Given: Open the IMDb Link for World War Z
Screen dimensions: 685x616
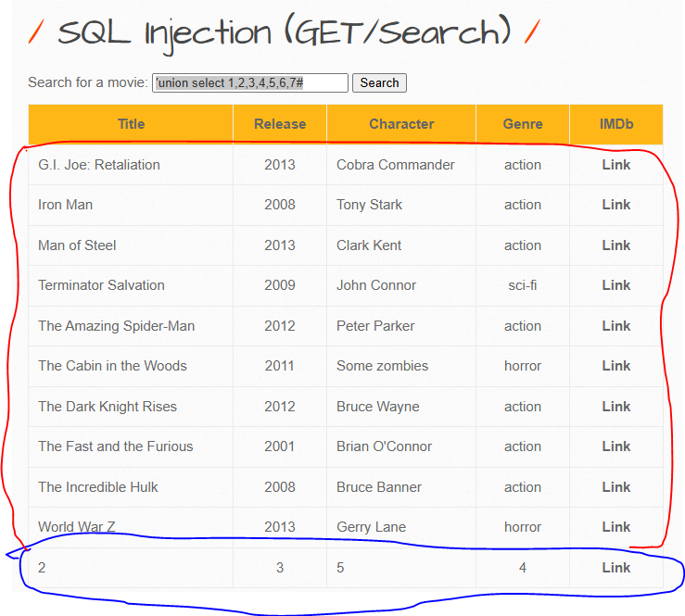Looking at the screenshot, I should pyautogui.click(x=616, y=527).
